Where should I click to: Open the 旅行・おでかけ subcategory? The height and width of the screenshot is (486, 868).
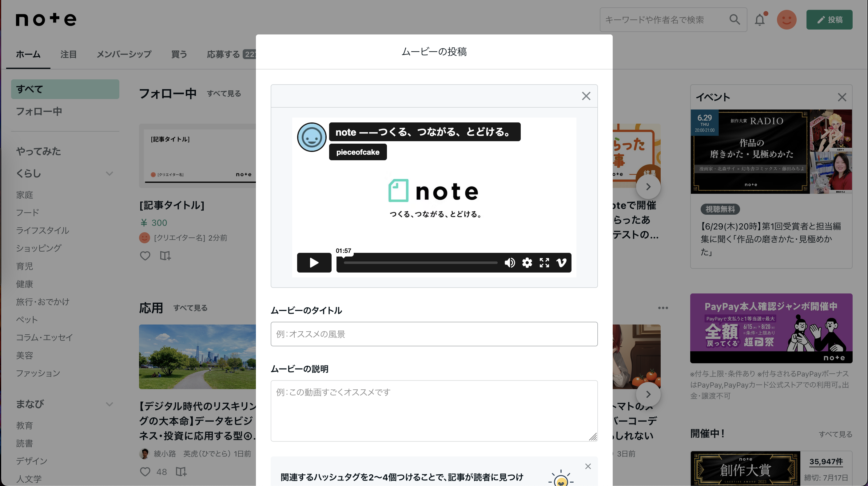43,302
